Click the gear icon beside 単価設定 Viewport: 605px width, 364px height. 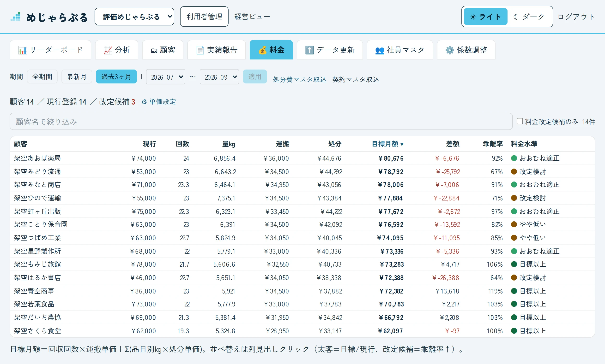point(144,101)
